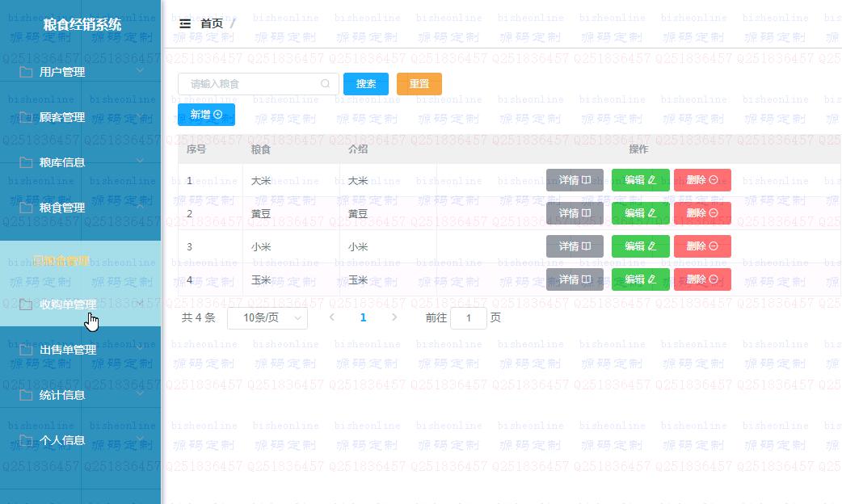This screenshot has height=504, width=842.
Task: Click 删除 delete for the 大米 row
Action: point(702,180)
